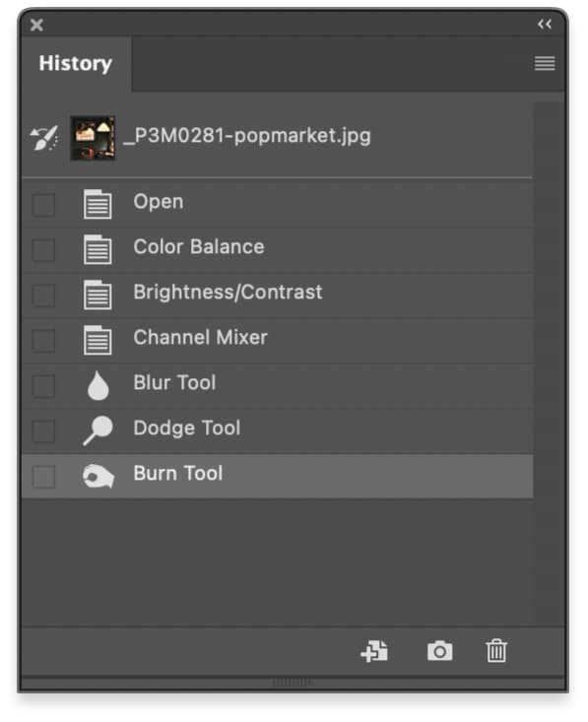The height and width of the screenshot is (722, 588).
Task: Select the Dodge Tool history state
Action: pyautogui.click(x=278, y=430)
